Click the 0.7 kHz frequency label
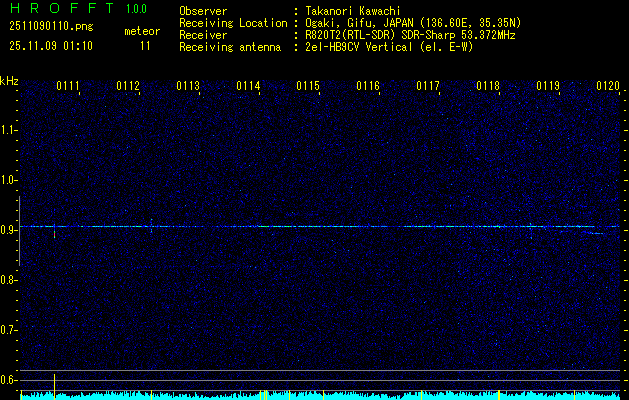The image size is (629, 400). [x=8, y=330]
